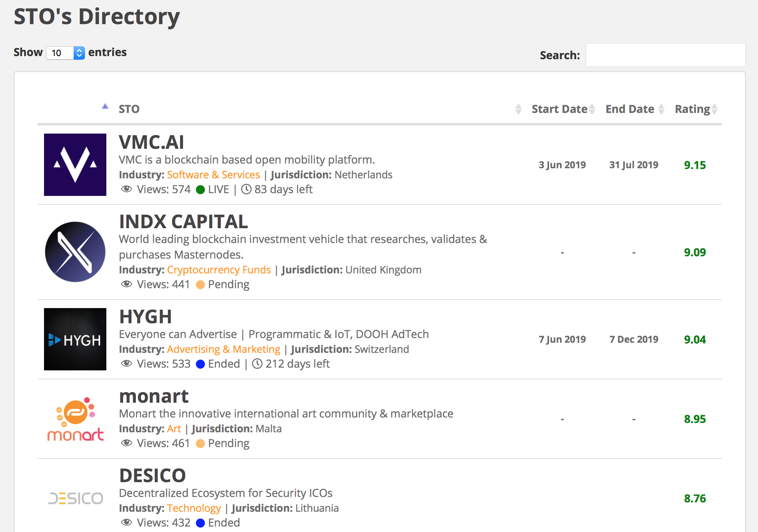Click the eye icon next to Views: 461

click(x=127, y=443)
